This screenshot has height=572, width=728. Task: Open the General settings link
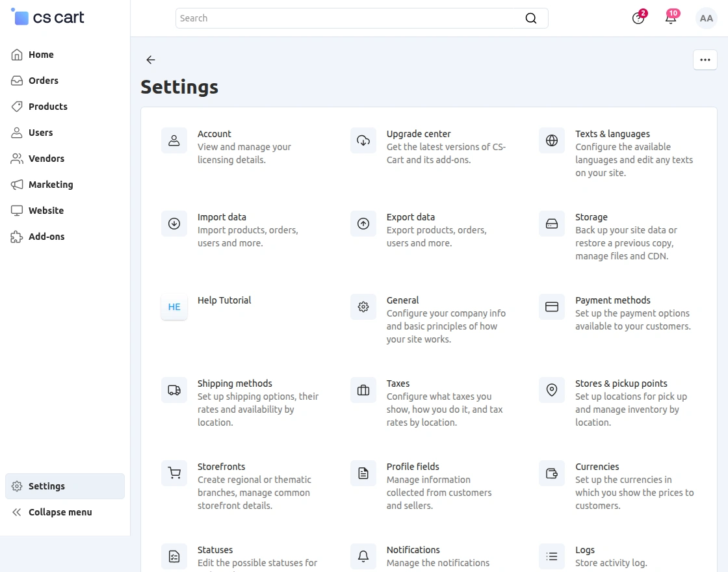(402, 300)
